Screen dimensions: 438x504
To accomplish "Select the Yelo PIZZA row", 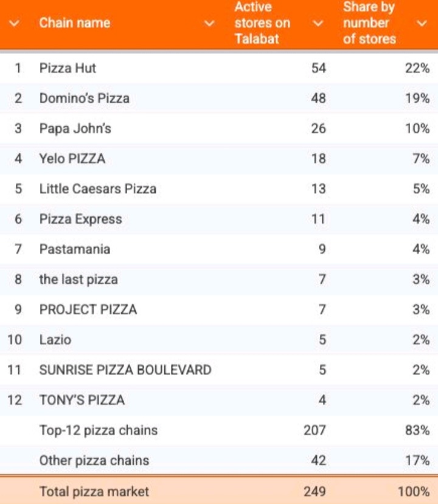I will pos(72,159).
